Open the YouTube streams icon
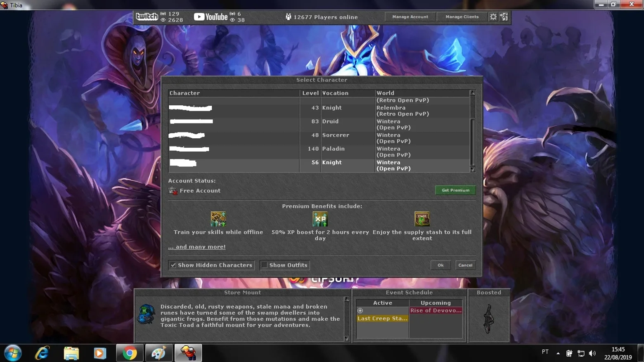This screenshot has width=644, height=362. pos(211,17)
